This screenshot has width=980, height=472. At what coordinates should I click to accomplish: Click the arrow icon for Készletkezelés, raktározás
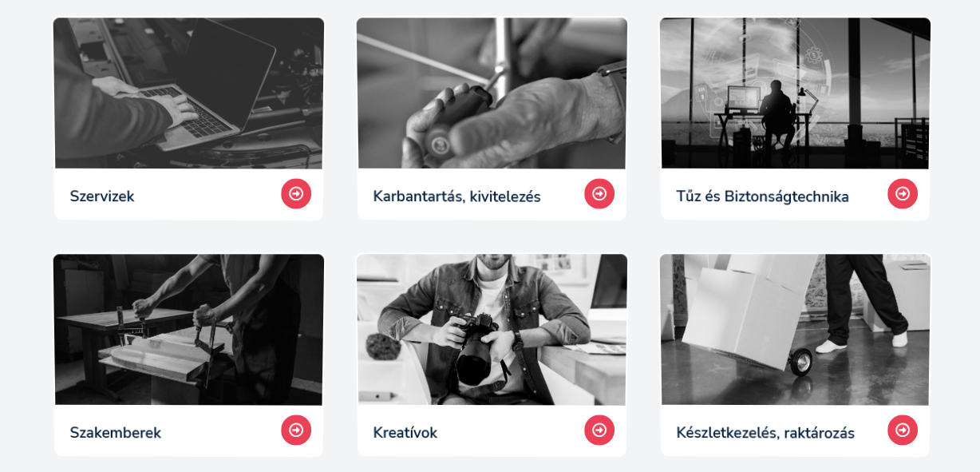coord(903,430)
